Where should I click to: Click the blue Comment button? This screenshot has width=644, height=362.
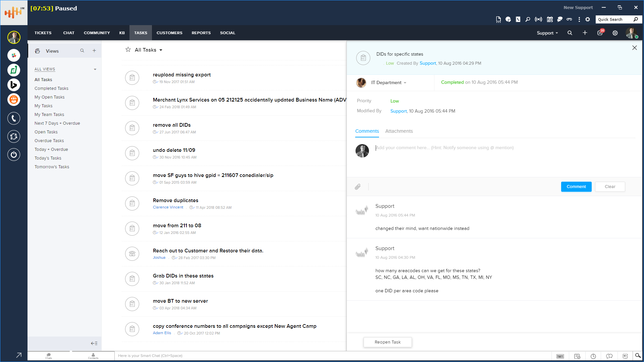[x=576, y=187]
